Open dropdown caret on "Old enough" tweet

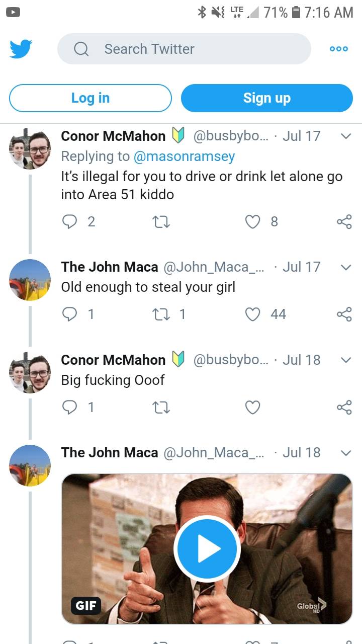345,267
